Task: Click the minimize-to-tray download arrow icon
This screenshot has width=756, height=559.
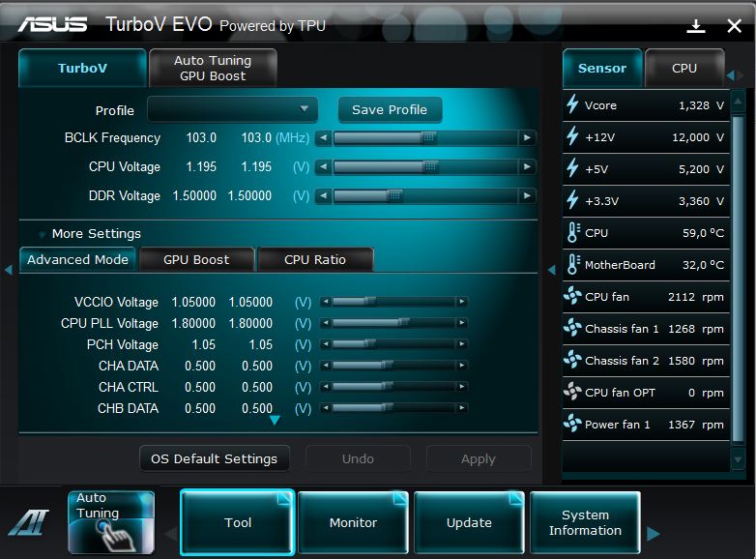Action: pos(696,26)
